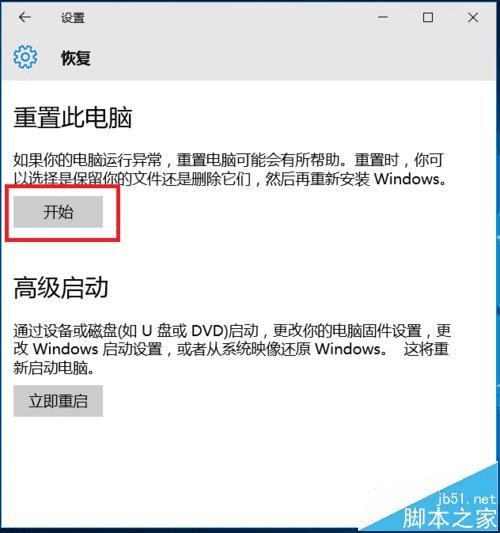Click the text 新启动电脑 above 立即重启

[x=54, y=368]
